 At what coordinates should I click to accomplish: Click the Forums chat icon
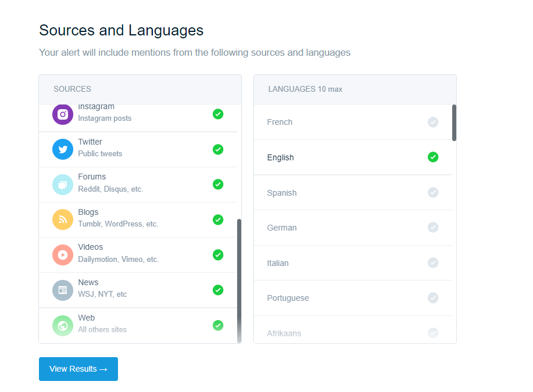(x=63, y=185)
